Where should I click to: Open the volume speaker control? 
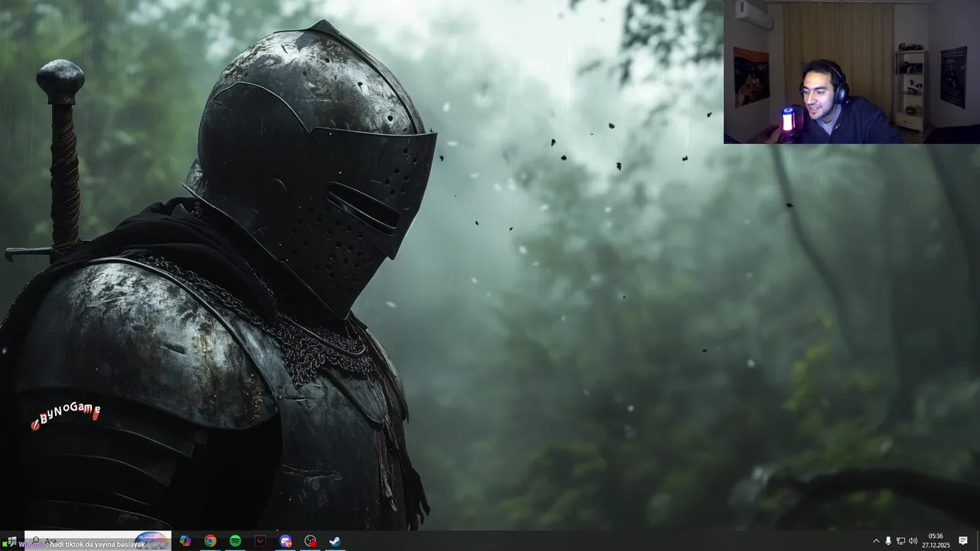913,541
